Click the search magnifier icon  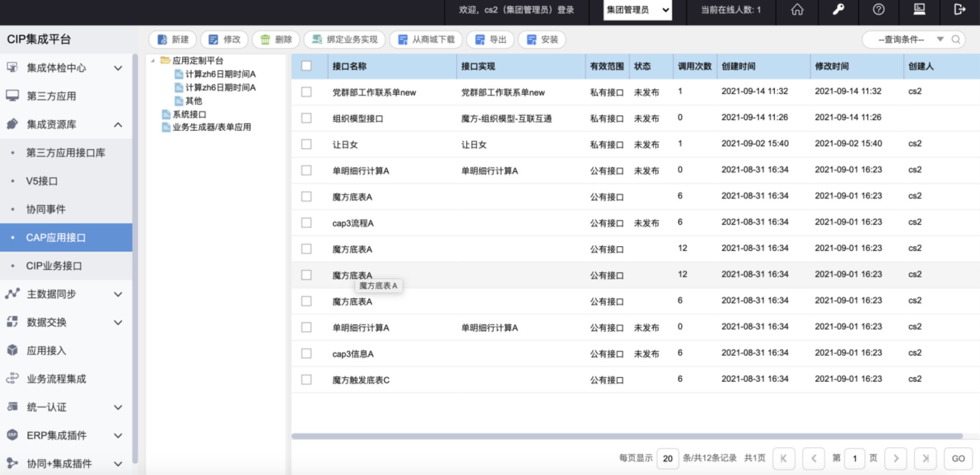pyautogui.click(x=956, y=39)
